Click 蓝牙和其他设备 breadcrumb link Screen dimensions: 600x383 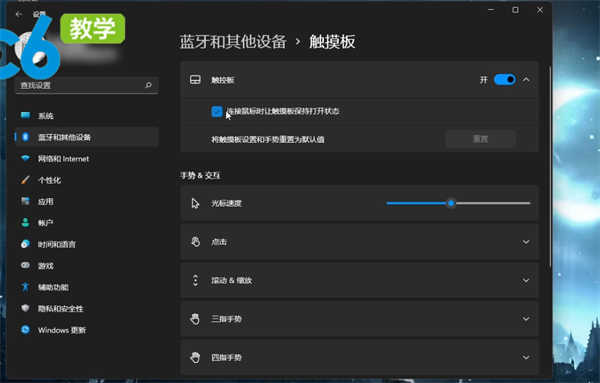point(233,41)
